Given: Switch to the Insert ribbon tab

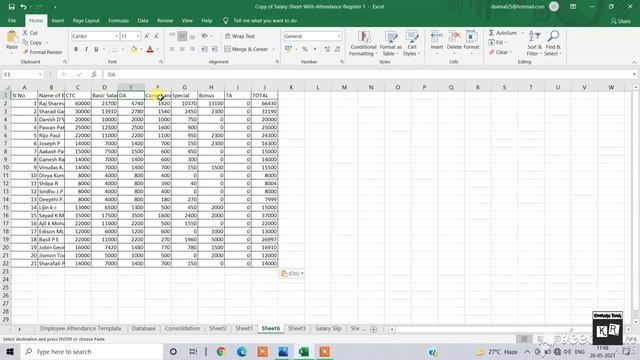Looking at the screenshot, I should click(x=58, y=20).
